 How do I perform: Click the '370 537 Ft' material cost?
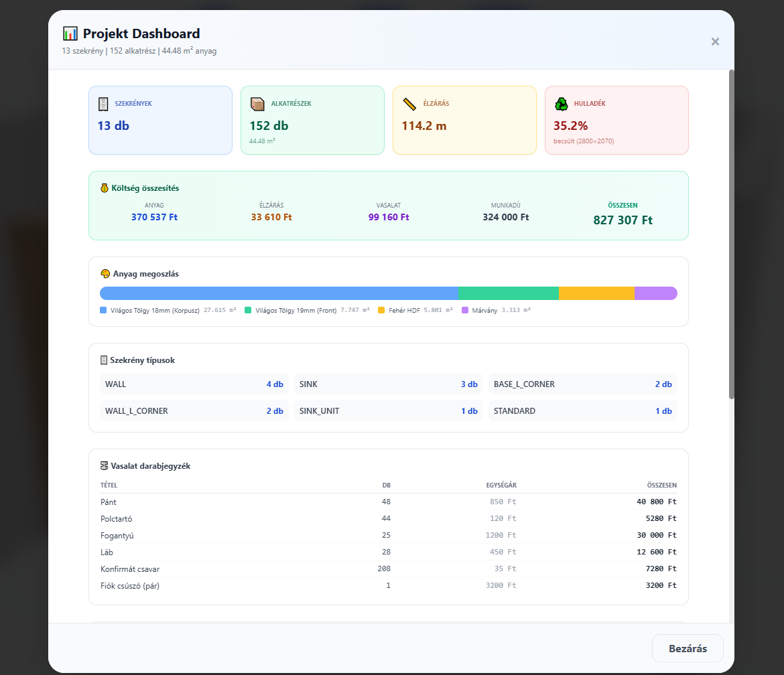(155, 218)
